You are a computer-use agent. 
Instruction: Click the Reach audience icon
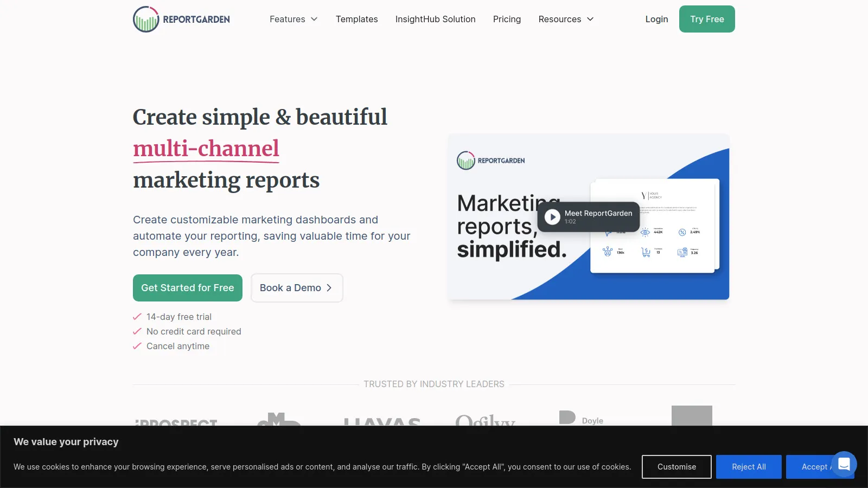[608, 252]
